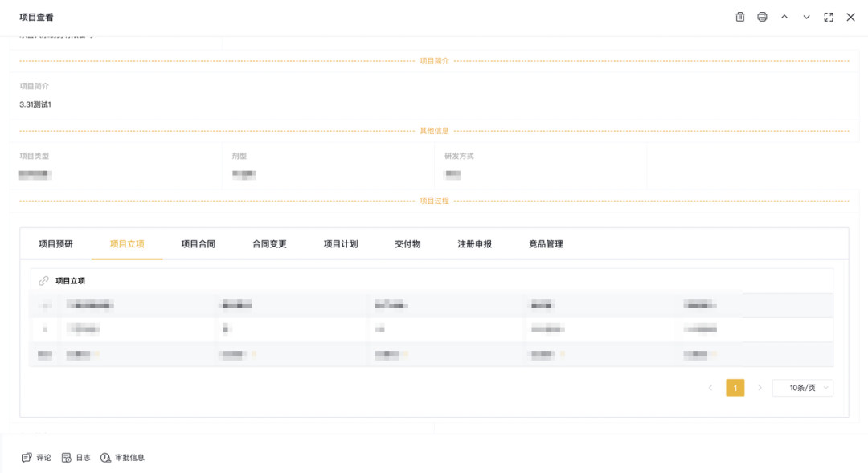Viewport: 868px width, 473px height.
Task: Click page 1 pagination button
Action: pyautogui.click(x=735, y=388)
